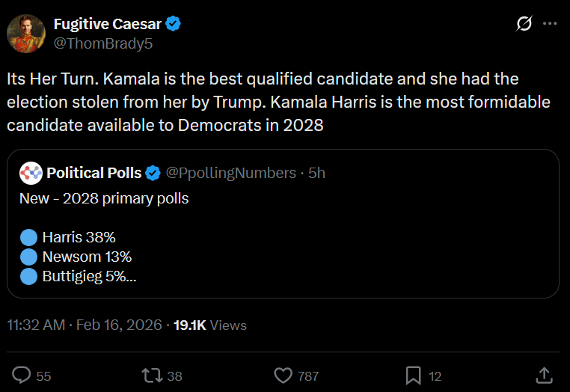Open Fugitive Caesar's profile picture

(x=25, y=34)
